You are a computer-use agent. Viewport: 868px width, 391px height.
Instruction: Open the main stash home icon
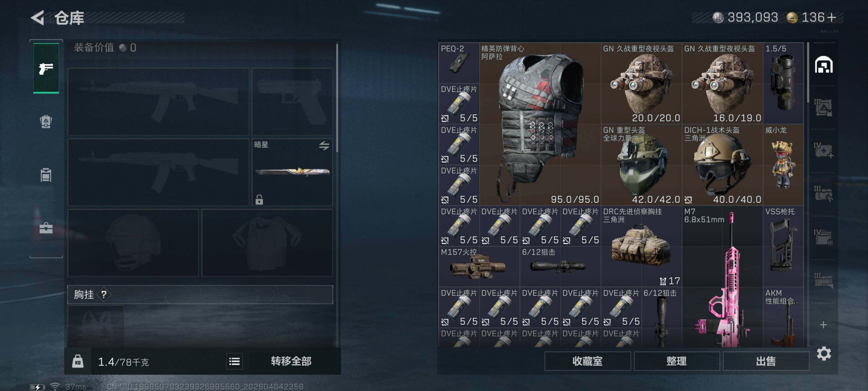[824, 65]
